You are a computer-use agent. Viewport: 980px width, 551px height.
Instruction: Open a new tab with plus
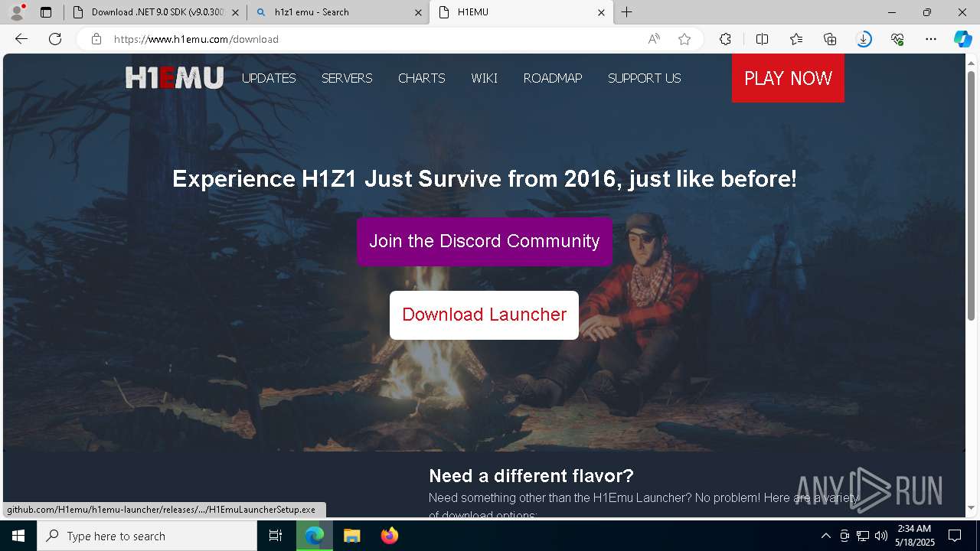627,11
